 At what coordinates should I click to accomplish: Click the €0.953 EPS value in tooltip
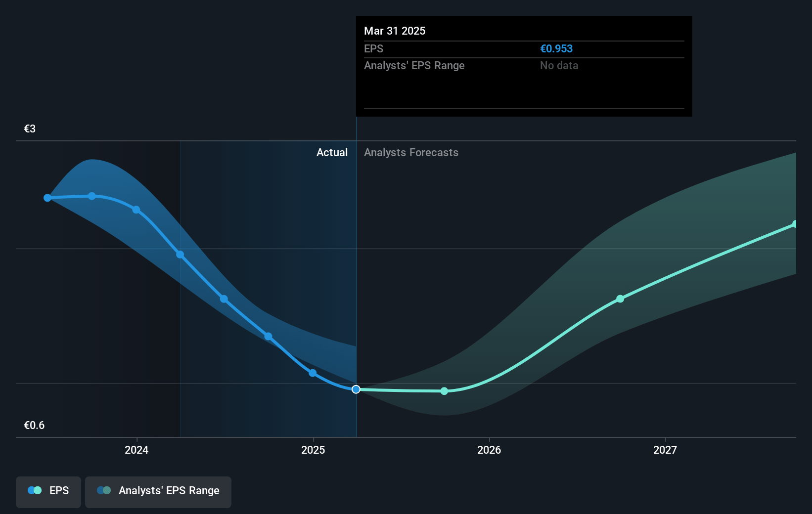(556, 49)
